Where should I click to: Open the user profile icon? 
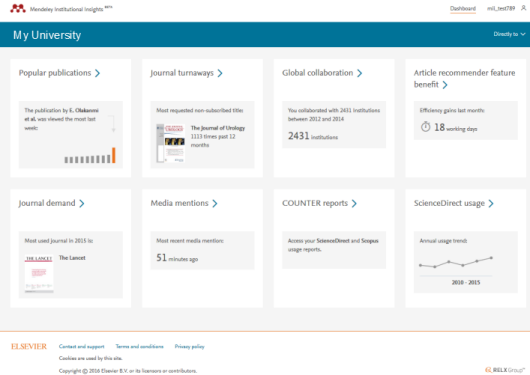point(523,8)
